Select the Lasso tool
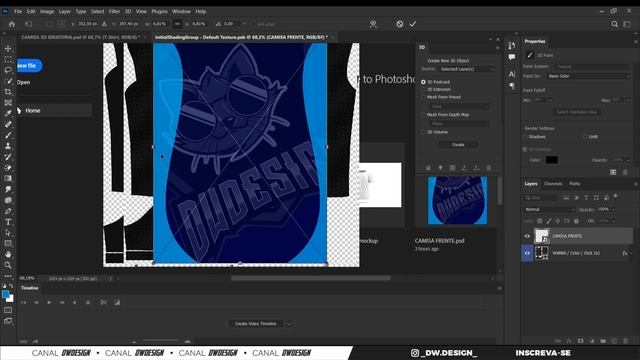 8,70
